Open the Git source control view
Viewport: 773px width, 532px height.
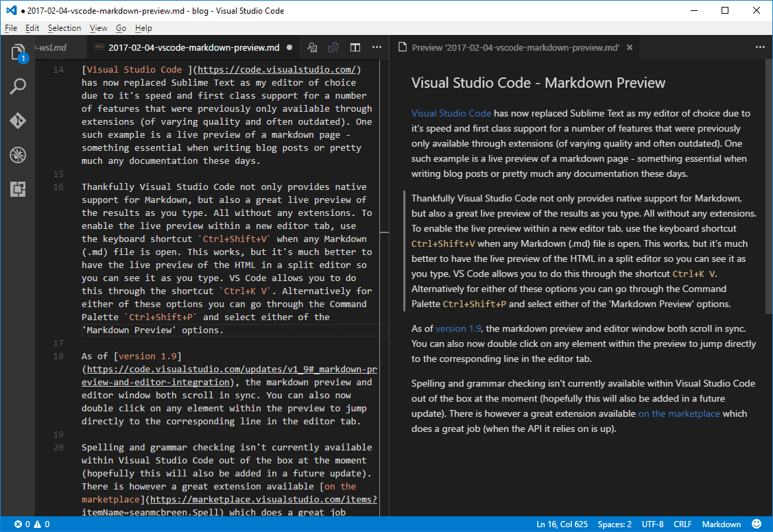(18, 121)
